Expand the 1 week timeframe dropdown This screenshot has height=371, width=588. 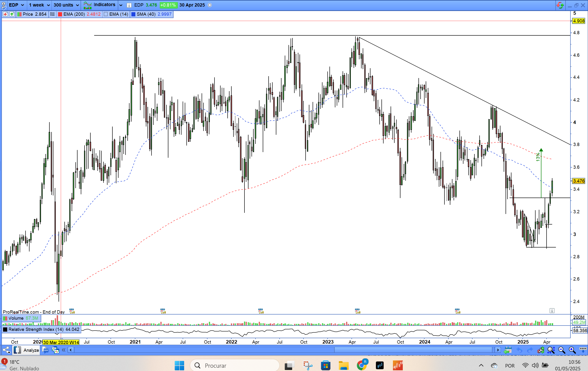pos(39,5)
